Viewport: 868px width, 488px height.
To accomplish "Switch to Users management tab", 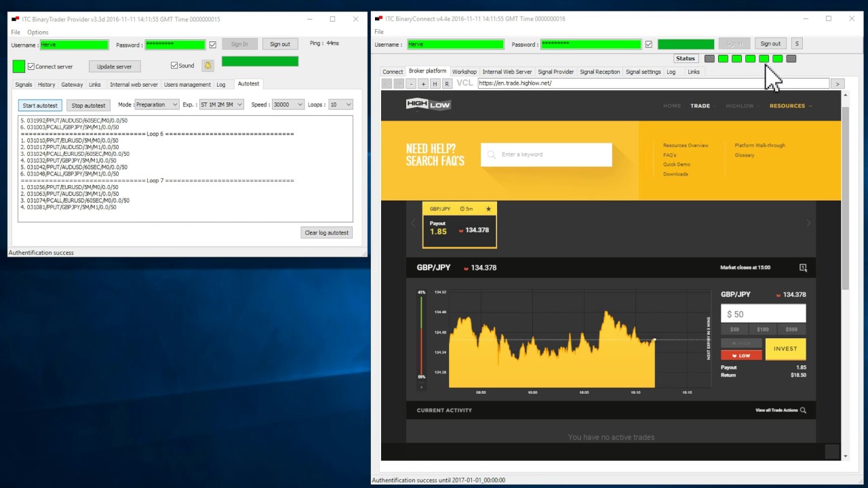I will 189,85.
